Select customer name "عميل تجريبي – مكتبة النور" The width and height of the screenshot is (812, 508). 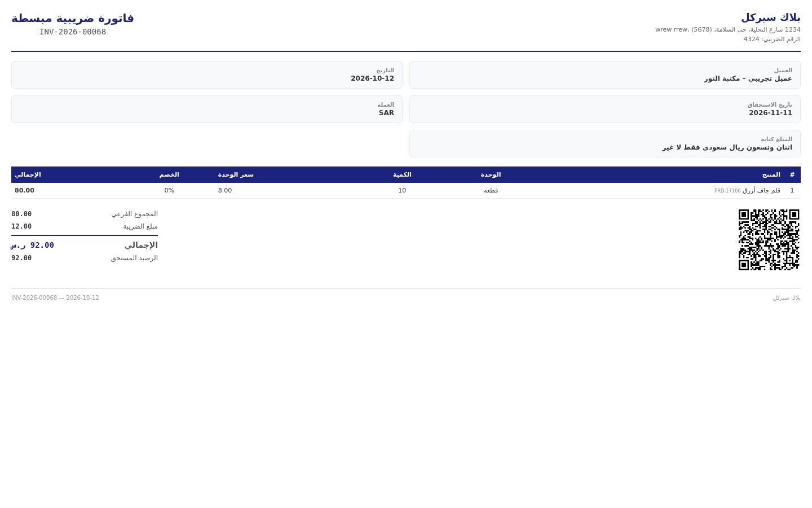(x=748, y=78)
